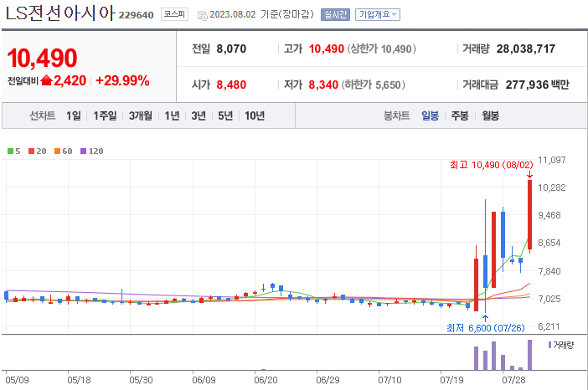The height and width of the screenshot is (390, 588).
Task: Open the 기업개요 dropdown
Action: click(x=378, y=14)
